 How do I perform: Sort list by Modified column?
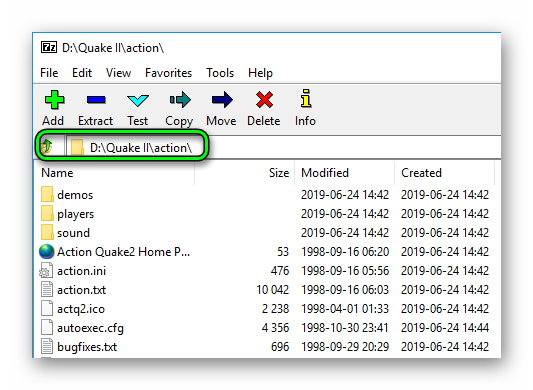point(325,173)
